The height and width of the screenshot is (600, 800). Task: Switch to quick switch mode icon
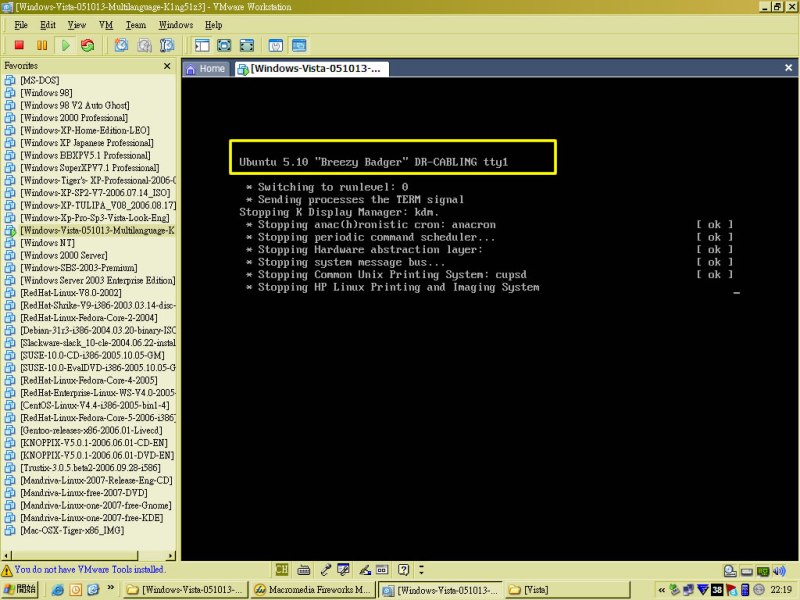(224, 45)
